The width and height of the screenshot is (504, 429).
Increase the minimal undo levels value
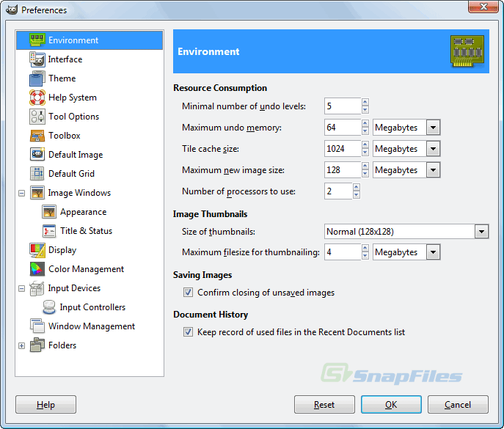(365, 103)
